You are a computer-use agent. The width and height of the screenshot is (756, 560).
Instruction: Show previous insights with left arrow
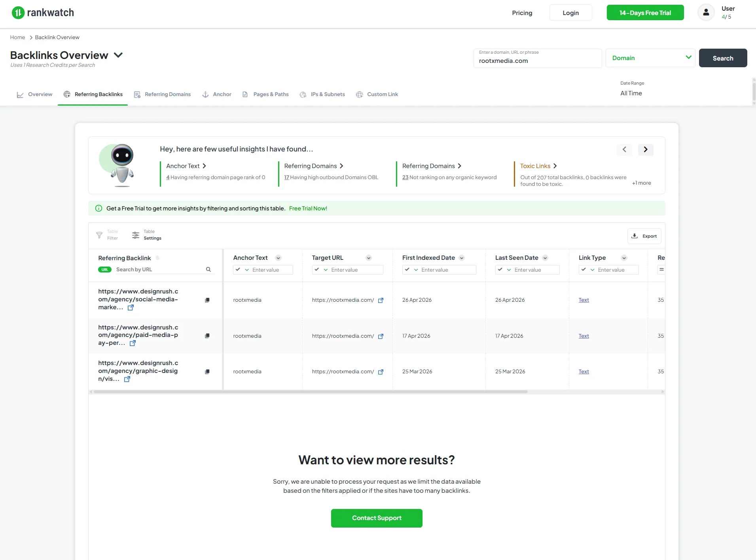(624, 149)
